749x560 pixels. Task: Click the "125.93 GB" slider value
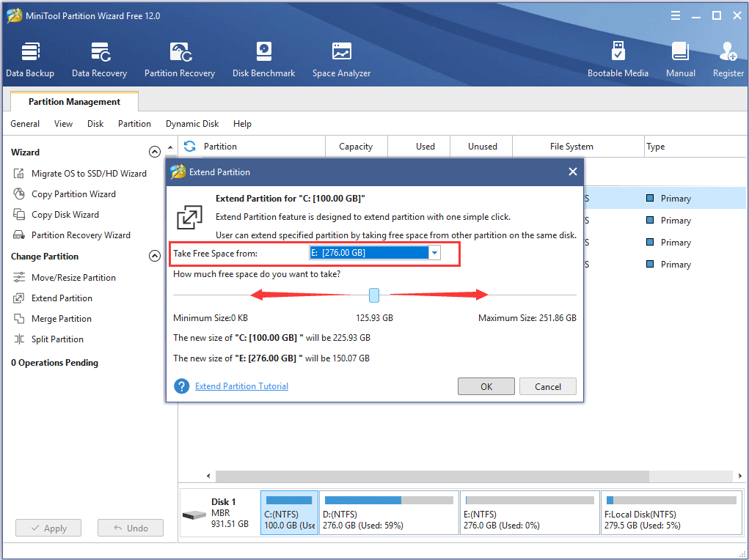pyautogui.click(x=374, y=318)
